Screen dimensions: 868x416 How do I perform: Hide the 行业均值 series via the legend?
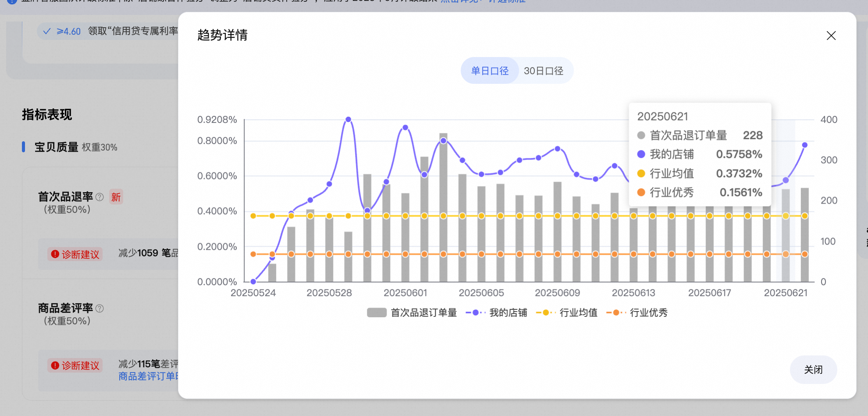(x=566, y=312)
